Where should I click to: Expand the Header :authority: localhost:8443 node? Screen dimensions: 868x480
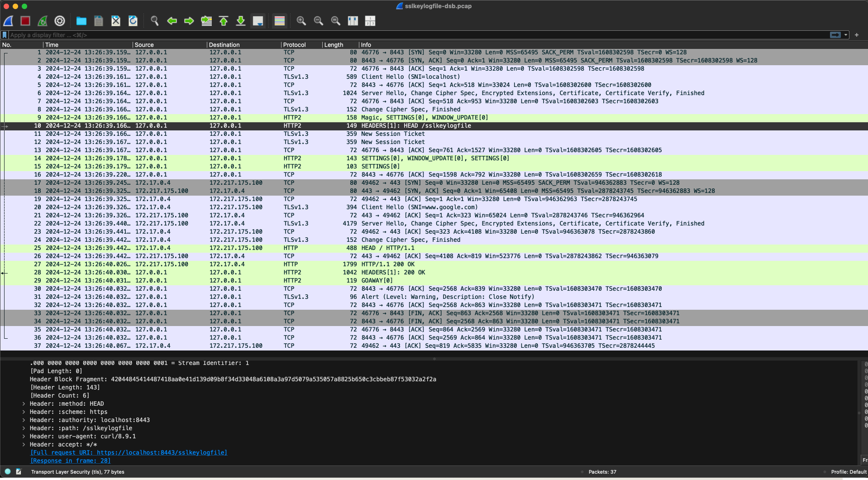point(24,420)
